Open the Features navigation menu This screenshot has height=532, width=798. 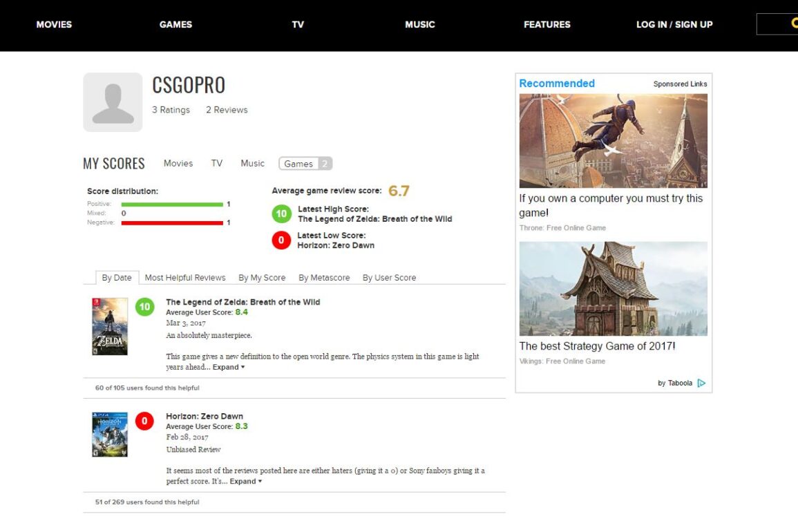click(x=547, y=24)
